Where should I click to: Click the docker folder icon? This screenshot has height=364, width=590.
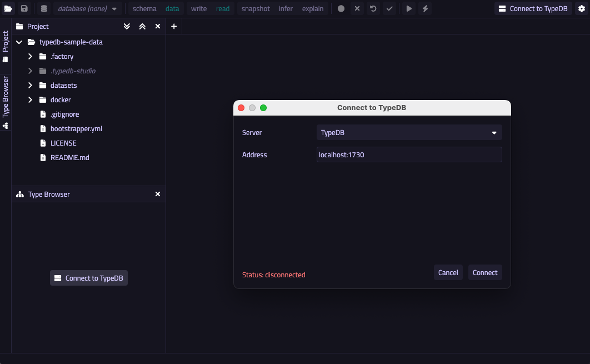point(43,99)
